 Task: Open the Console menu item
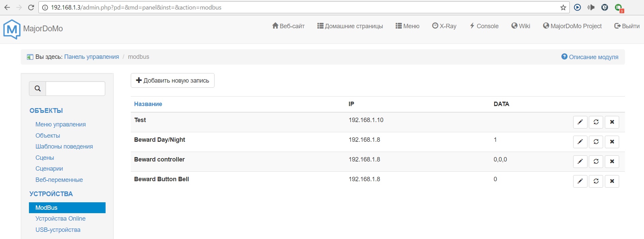(484, 26)
